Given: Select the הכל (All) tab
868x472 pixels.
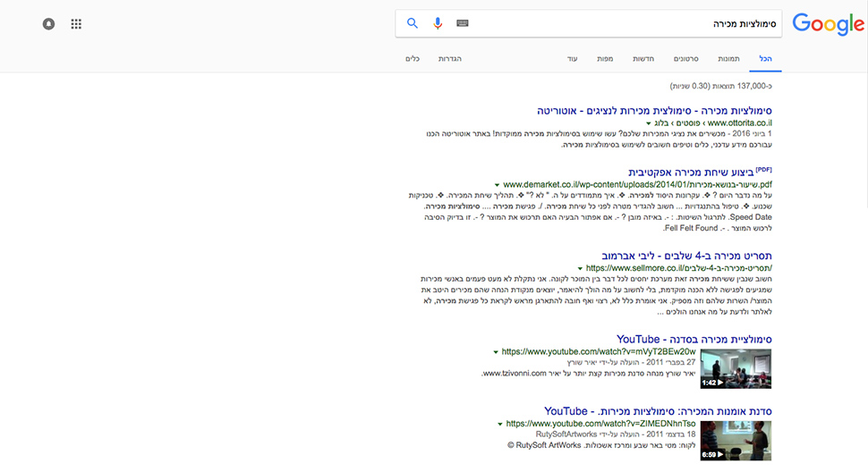Looking at the screenshot, I should 766,59.
